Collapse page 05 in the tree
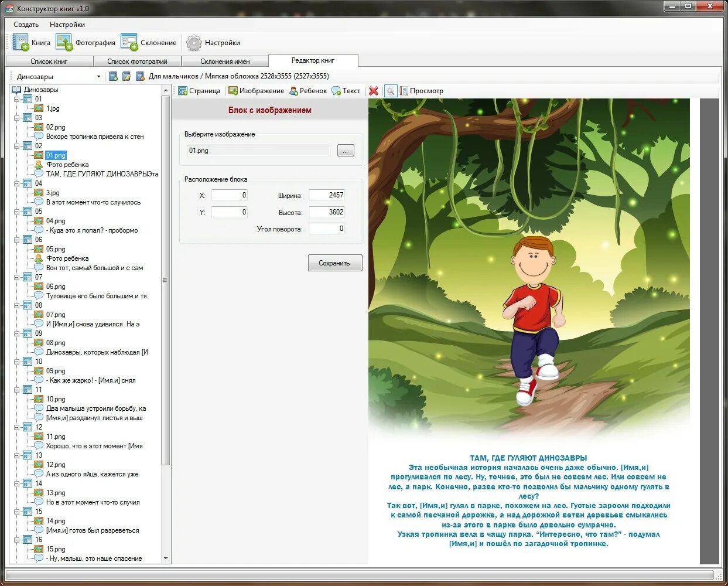 coord(17,212)
